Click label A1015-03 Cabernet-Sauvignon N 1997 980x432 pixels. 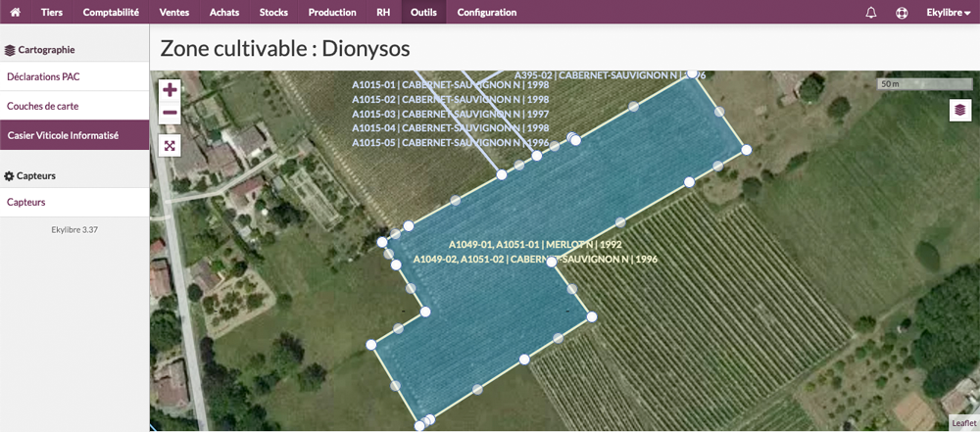click(451, 114)
